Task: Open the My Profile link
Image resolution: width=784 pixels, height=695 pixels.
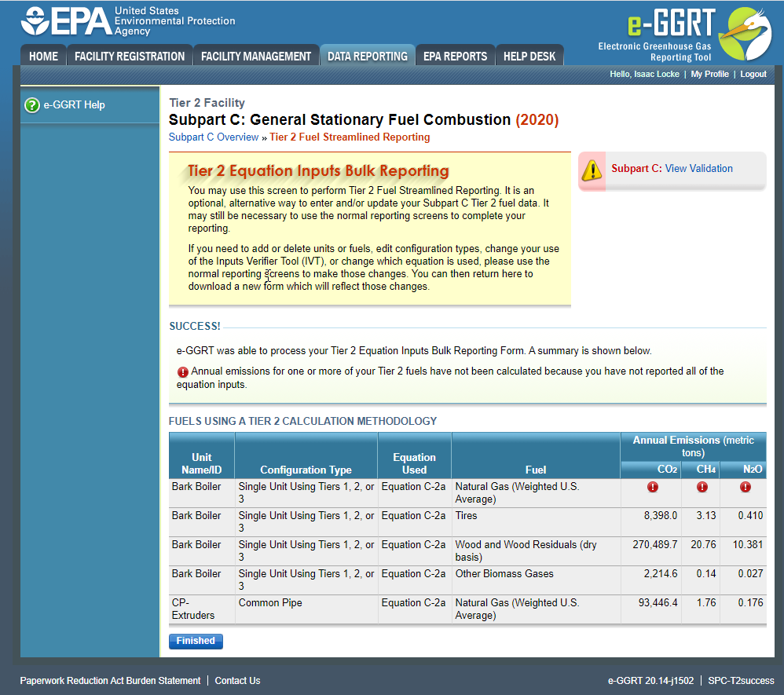Action: pyautogui.click(x=709, y=74)
